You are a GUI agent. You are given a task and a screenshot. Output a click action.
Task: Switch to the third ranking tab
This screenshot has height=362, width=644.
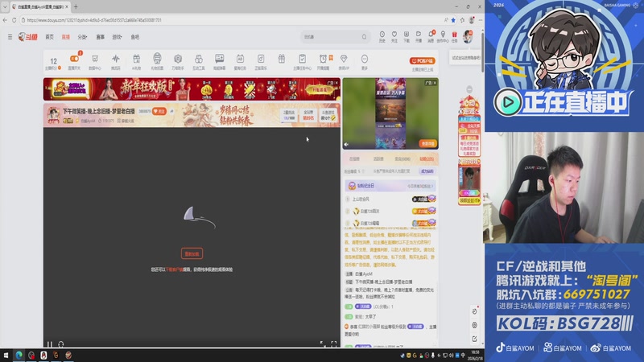pyautogui.click(x=402, y=158)
